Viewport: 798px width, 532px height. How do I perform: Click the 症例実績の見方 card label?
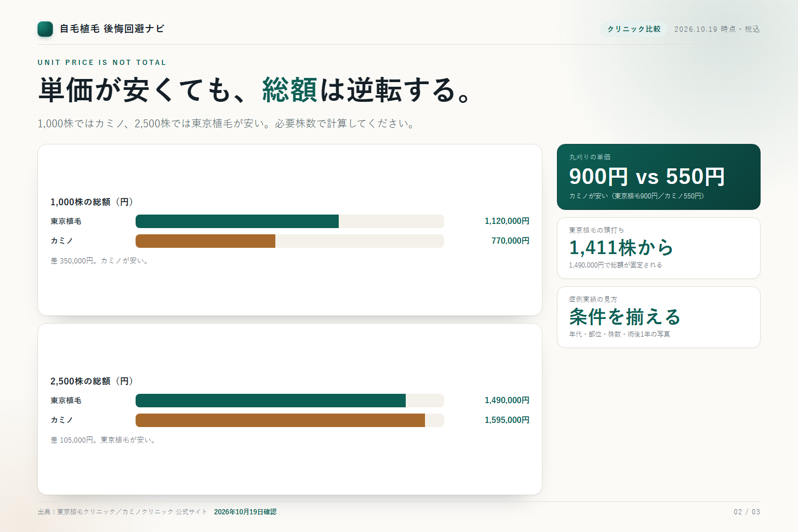pos(593,299)
